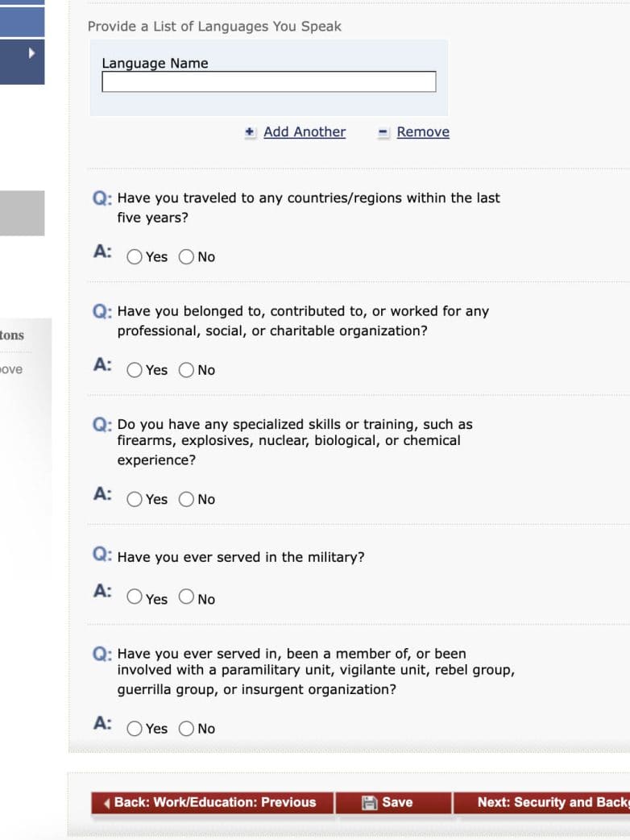Image resolution: width=630 pixels, height=840 pixels.
Task: Mark Yes for specialized skills or training
Action: pyautogui.click(x=135, y=500)
